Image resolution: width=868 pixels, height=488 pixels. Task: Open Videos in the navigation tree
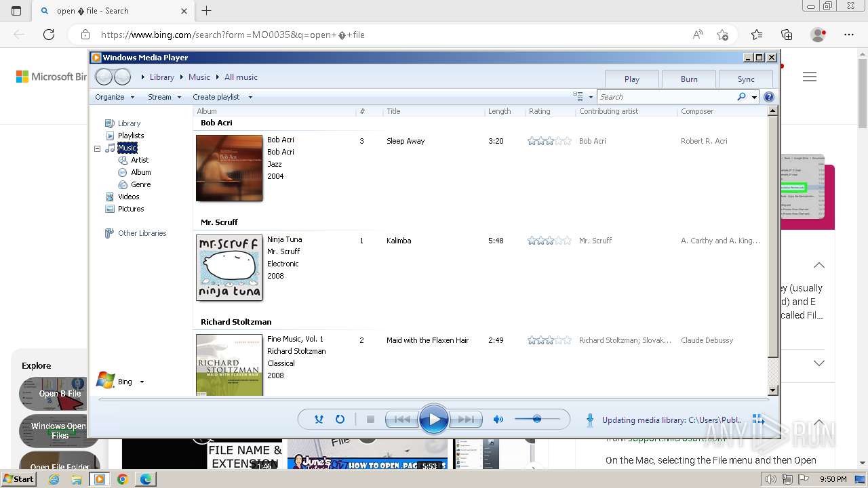(x=128, y=197)
